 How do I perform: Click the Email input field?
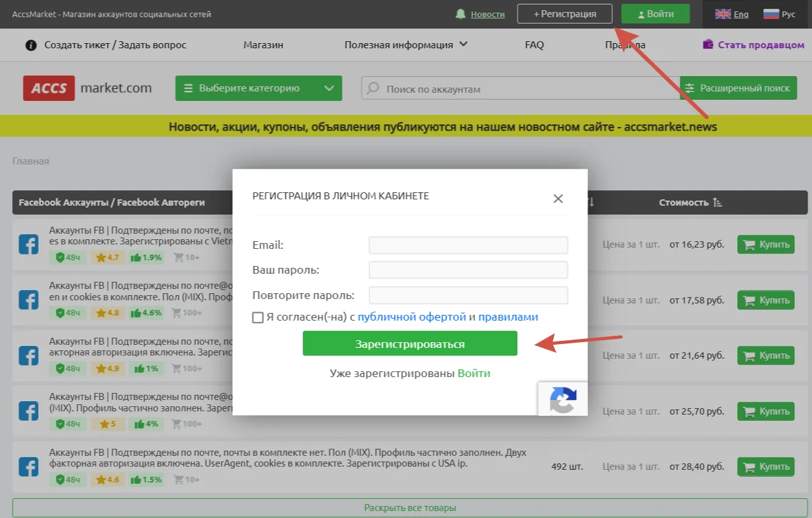point(468,245)
